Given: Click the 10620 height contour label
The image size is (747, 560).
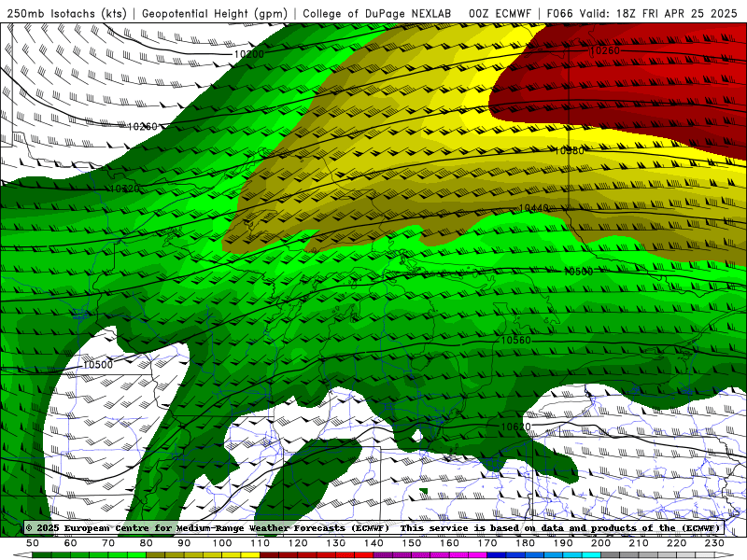Looking at the screenshot, I should pos(516,427).
